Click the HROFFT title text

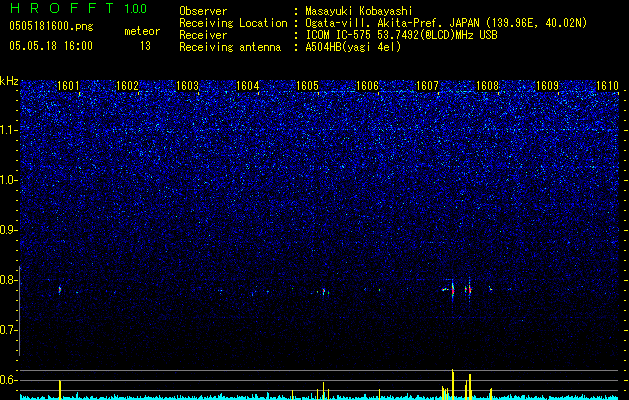click(63, 8)
